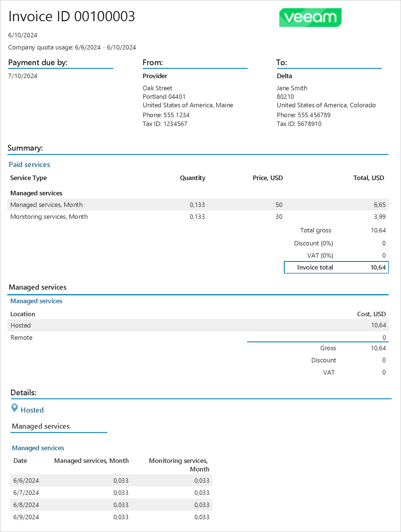Viewport: 401px width, 532px height.
Task: Click the Total gross amount 10,64
Action: click(x=378, y=230)
